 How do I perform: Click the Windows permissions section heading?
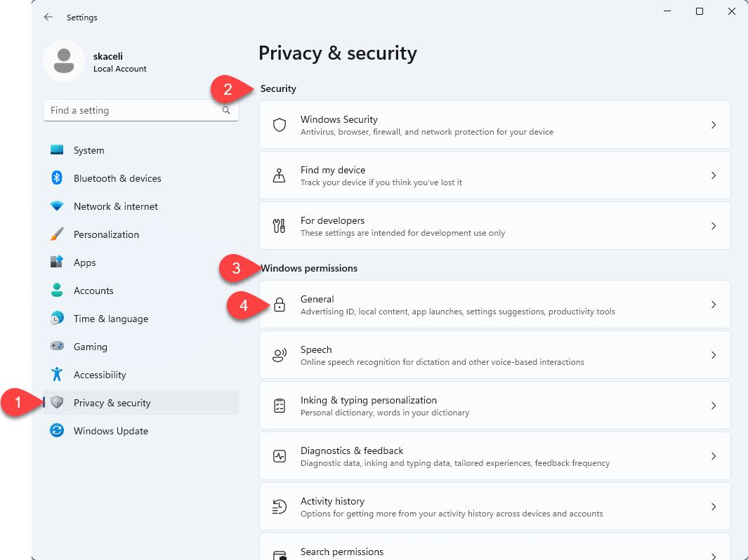(x=309, y=268)
